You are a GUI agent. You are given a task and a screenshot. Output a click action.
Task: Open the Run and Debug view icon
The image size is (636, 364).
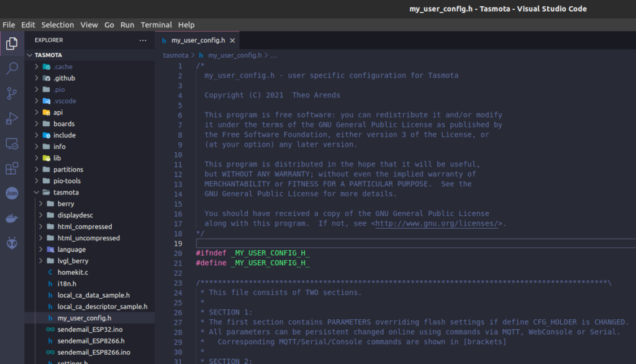12,119
